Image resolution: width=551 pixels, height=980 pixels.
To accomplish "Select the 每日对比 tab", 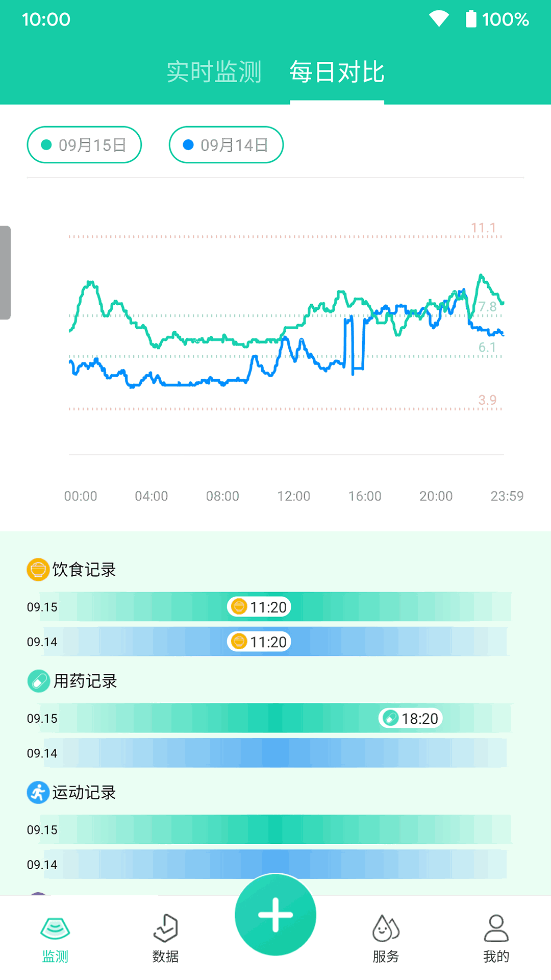I will pos(337,72).
